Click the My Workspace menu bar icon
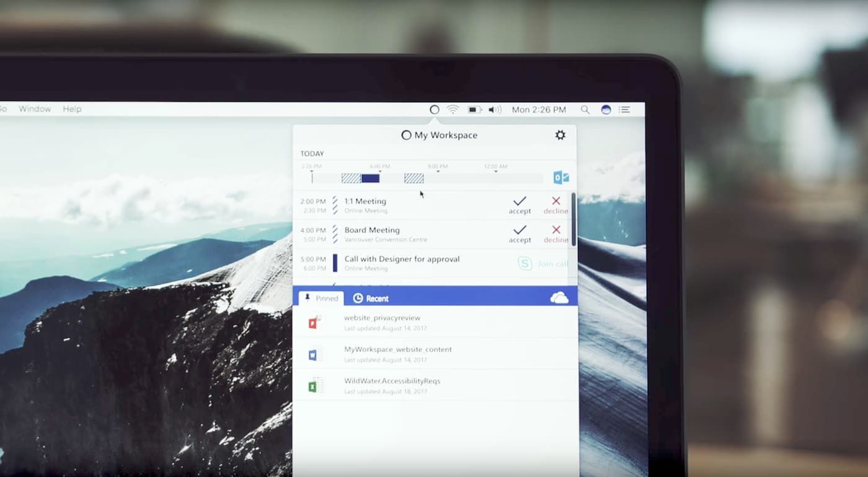 pyautogui.click(x=434, y=110)
